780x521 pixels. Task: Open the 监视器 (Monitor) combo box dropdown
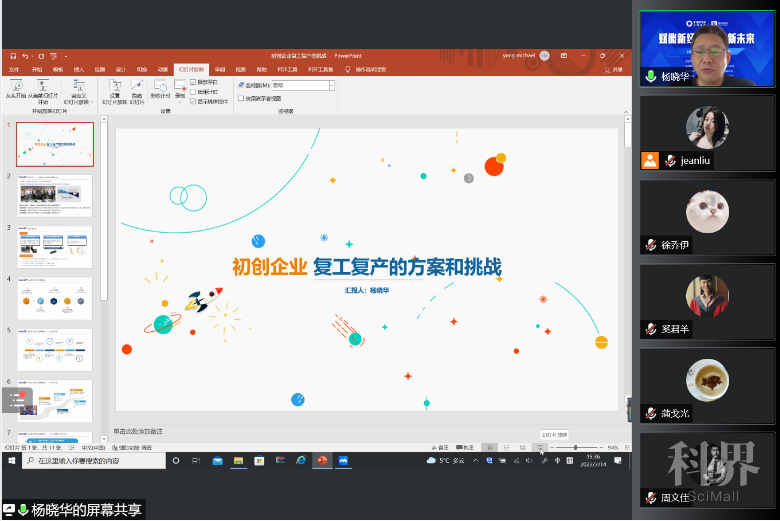pyautogui.click(x=332, y=86)
